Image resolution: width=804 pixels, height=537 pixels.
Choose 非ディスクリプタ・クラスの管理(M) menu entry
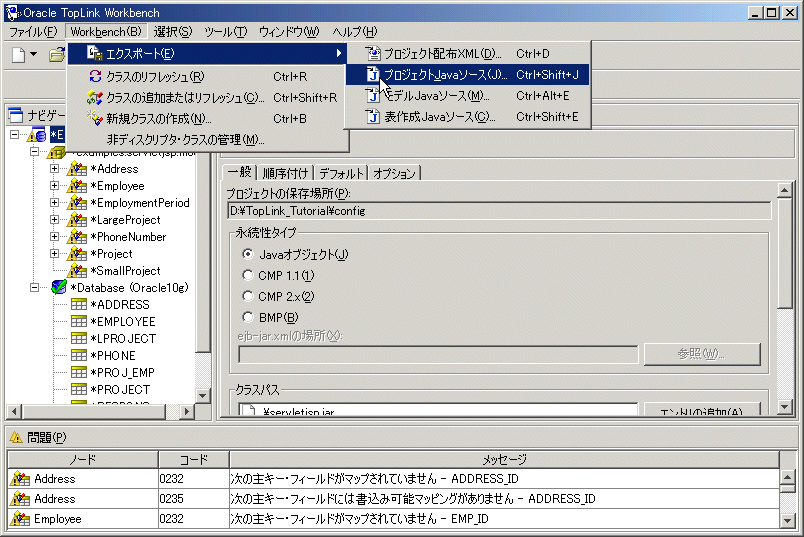click(208, 140)
